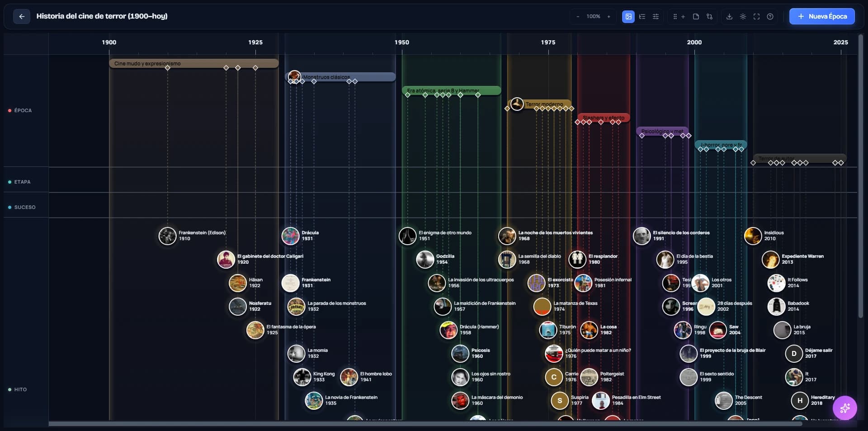Screen dimensions: 868x431
Task: Click the HITO row label
Action: 20,389
